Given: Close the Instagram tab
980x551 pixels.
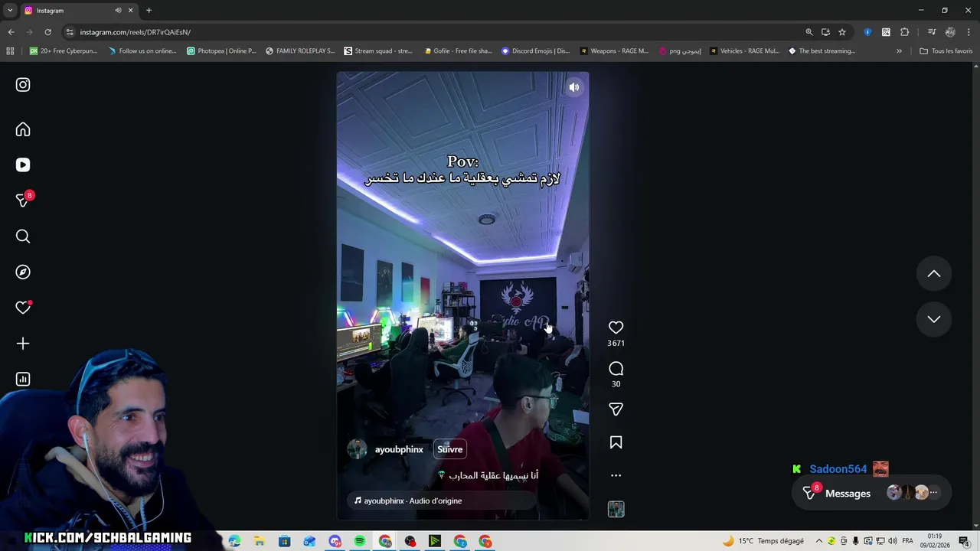Looking at the screenshot, I should [x=130, y=10].
